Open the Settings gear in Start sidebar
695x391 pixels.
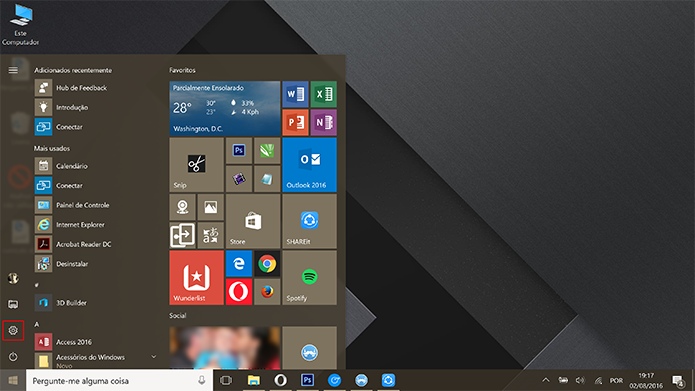point(13,330)
